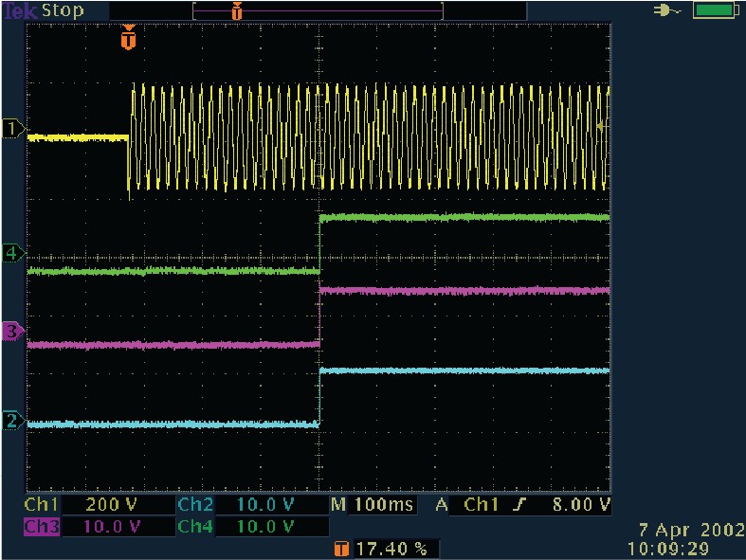The width and height of the screenshot is (746, 560).
Task: Click the A Ch1 trigger source readout
Action: tap(466, 504)
